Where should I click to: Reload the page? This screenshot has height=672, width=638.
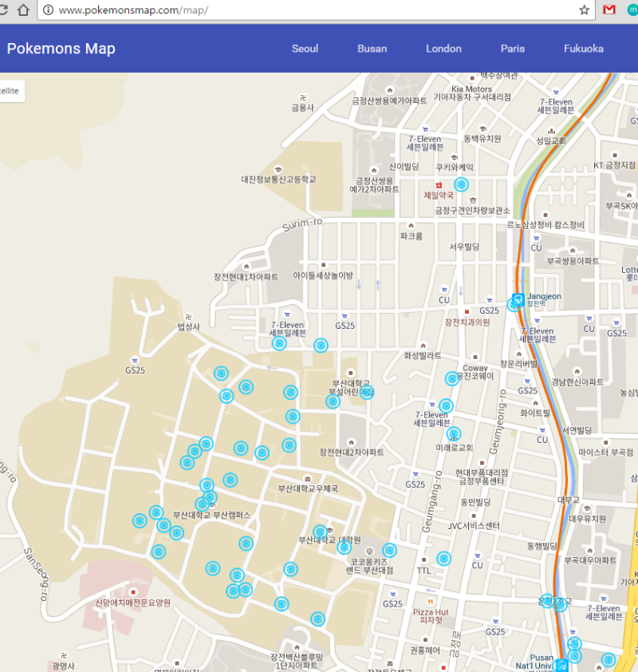pos(3,10)
